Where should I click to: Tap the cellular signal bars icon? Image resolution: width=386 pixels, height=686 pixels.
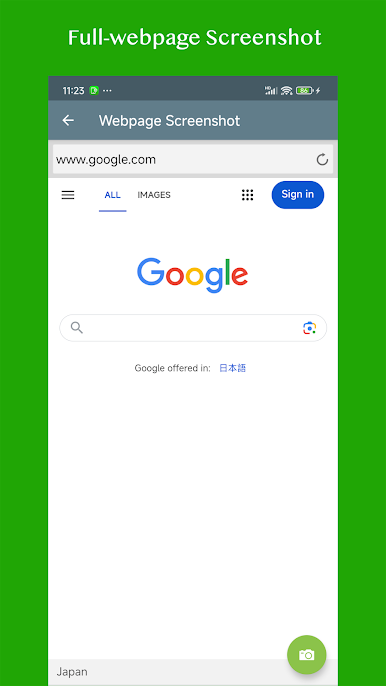(x=271, y=91)
